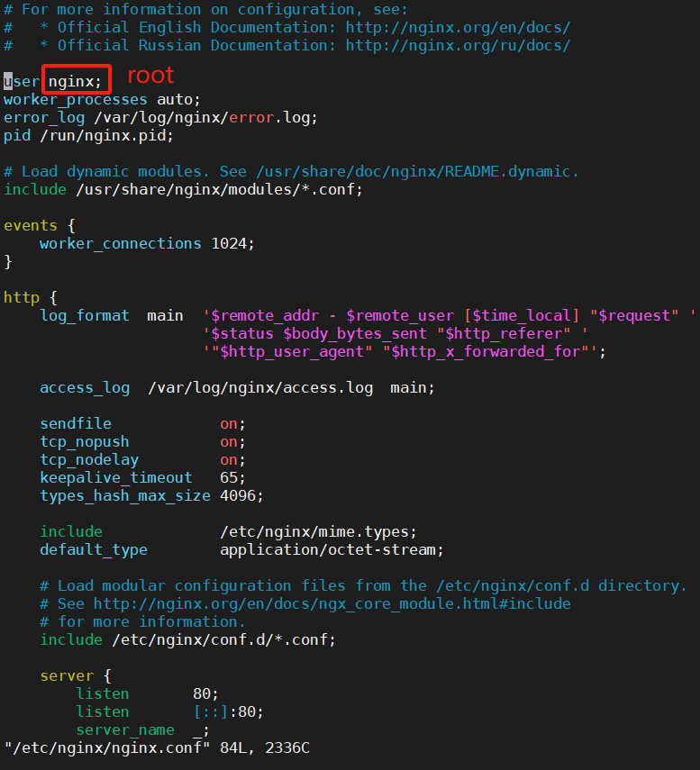
Task: Click the /etc/nginx/mime.types; include path
Action: pos(318,532)
